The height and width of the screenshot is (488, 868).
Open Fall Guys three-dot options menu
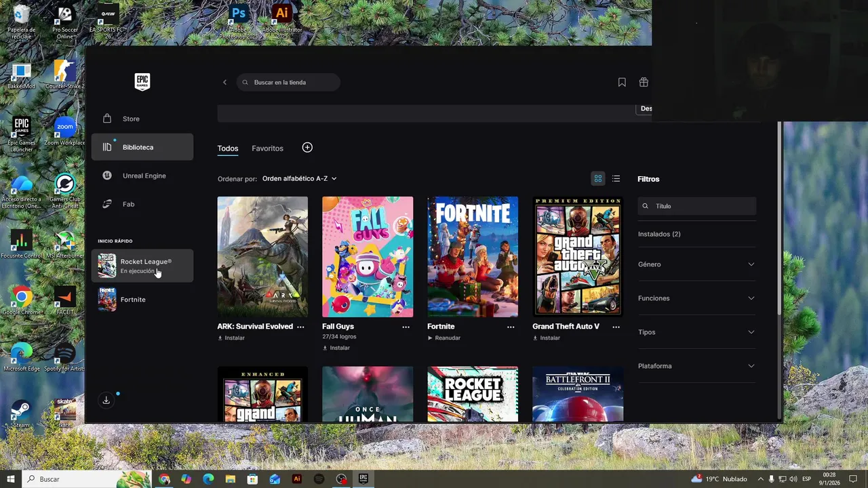point(406,327)
